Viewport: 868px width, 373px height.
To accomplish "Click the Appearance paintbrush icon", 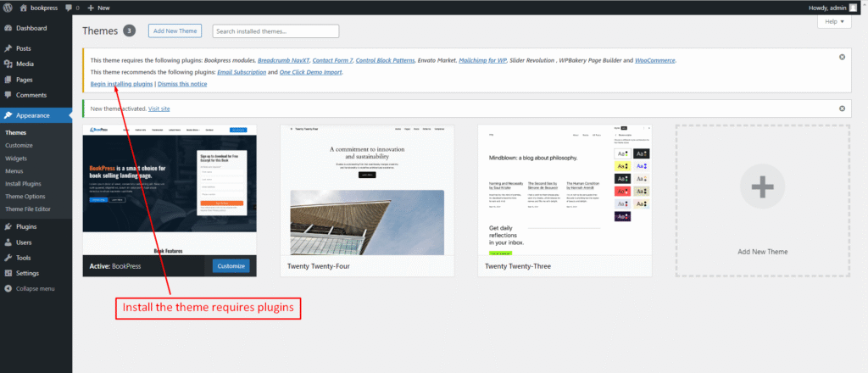I will (x=8, y=115).
